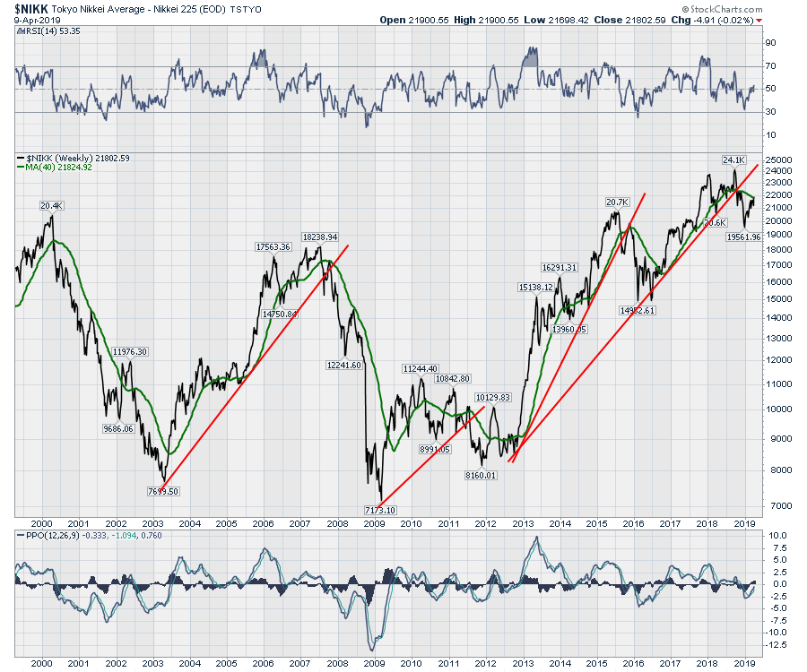The image size is (807, 672).
Task: Click the Close value 21802.59 in the header
Action: coord(646,20)
